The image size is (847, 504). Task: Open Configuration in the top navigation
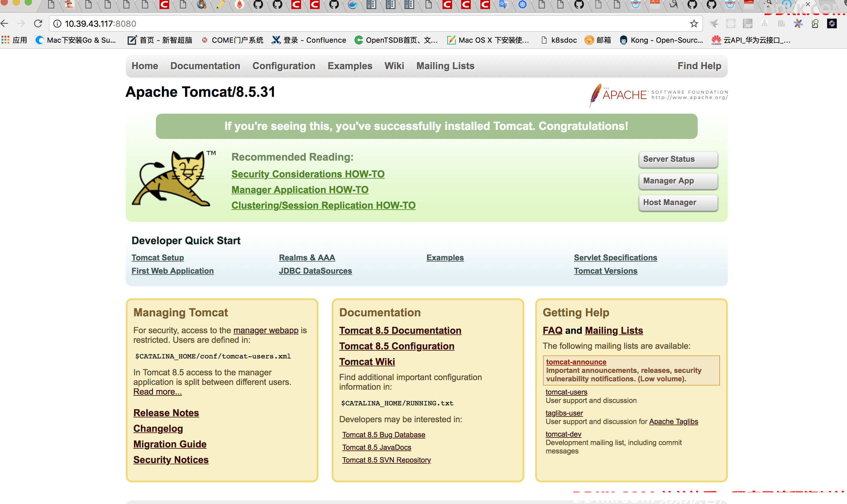[x=284, y=66]
